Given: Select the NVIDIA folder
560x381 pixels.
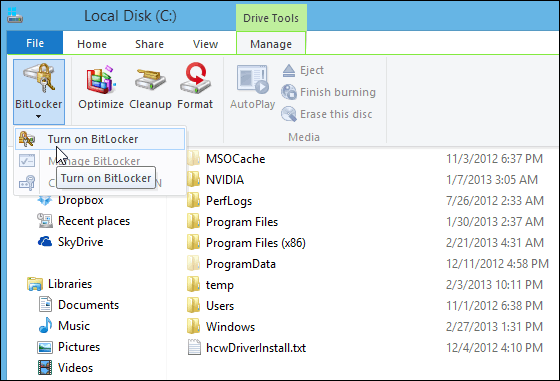Looking at the screenshot, I should 225,180.
